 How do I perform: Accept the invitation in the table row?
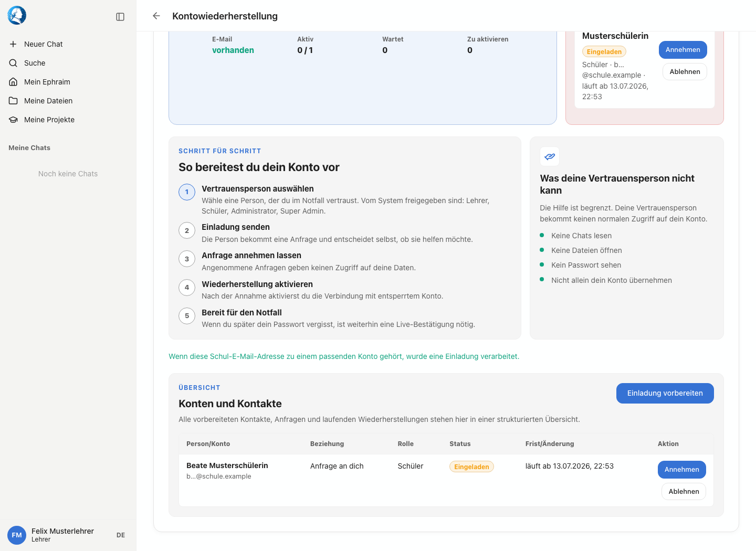[x=682, y=470]
